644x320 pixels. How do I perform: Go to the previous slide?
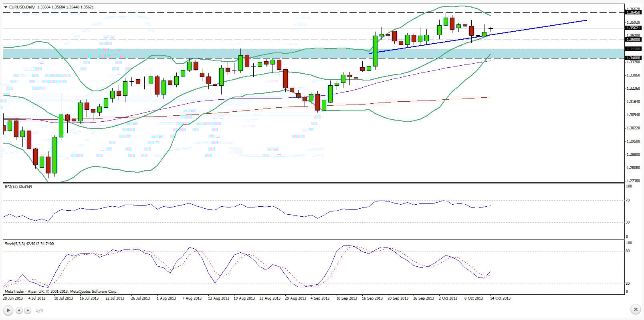19,310
